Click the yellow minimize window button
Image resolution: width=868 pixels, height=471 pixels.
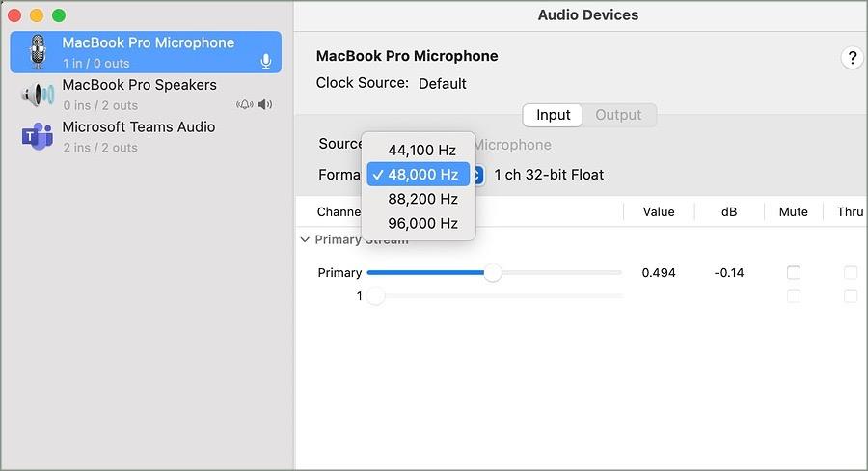[x=37, y=15]
